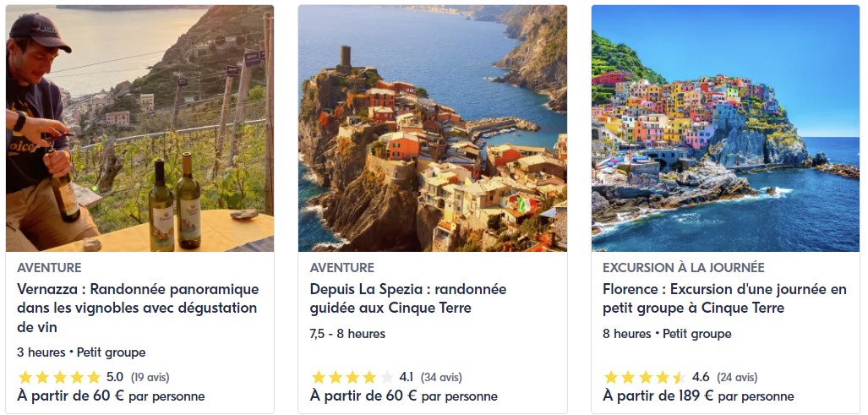Click the 3 heures Petit groupe details
This screenshot has height=415, width=868.
[x=81, y=352]
